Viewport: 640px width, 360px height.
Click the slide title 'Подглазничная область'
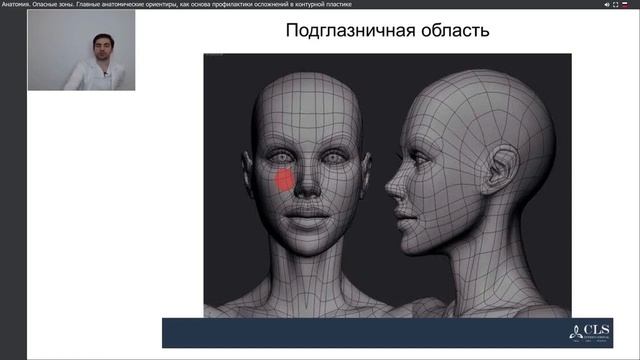coord(387,30)
